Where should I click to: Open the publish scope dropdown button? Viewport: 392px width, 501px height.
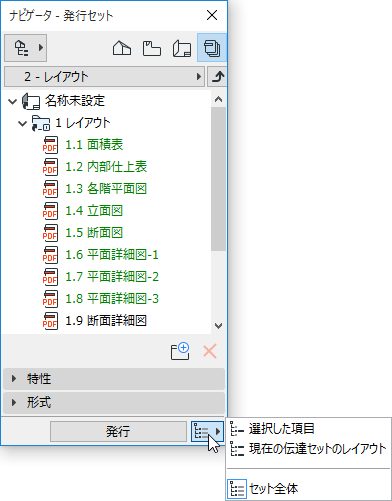click(207, 432)
